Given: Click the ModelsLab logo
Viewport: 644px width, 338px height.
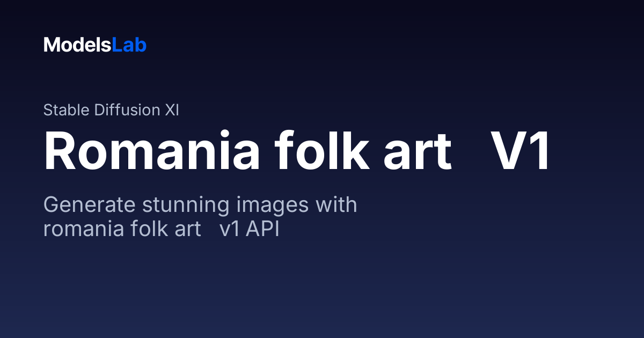Looking at the screenshot, I should point(95,45).
